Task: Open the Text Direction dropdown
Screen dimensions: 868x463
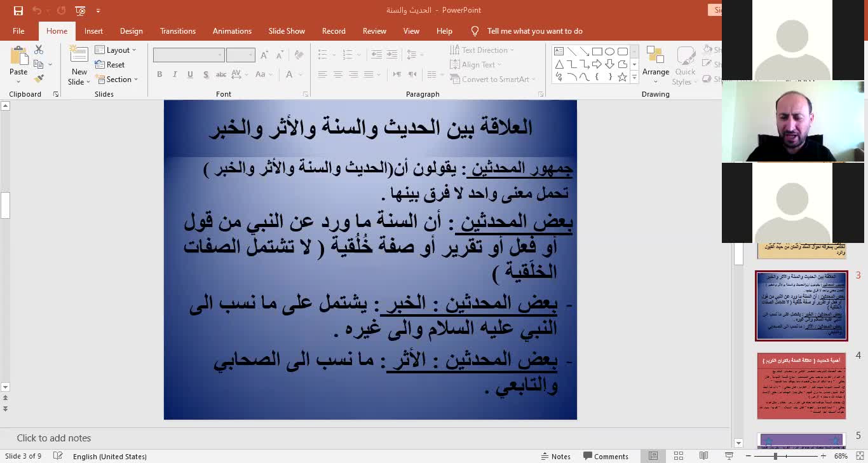Action: [482, 50]
